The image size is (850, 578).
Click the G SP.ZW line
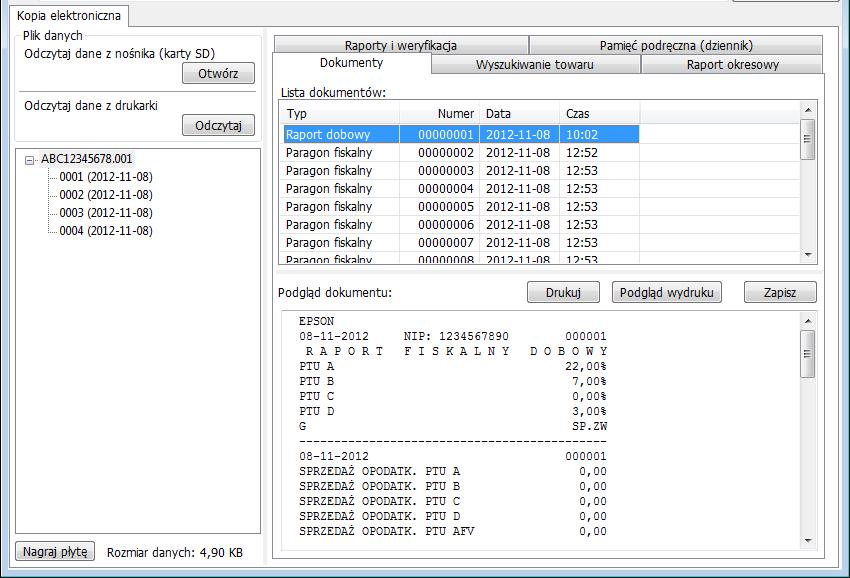click(453, 427)
